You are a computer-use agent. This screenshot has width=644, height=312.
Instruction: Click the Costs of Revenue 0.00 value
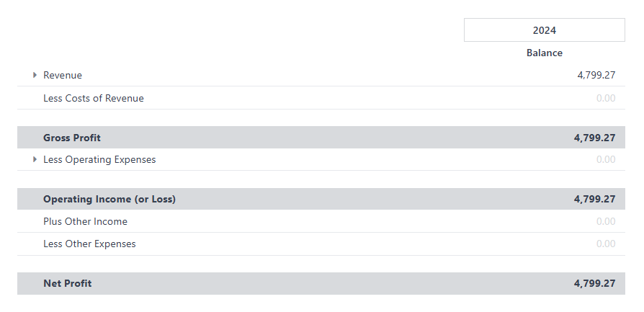(606, 98)
